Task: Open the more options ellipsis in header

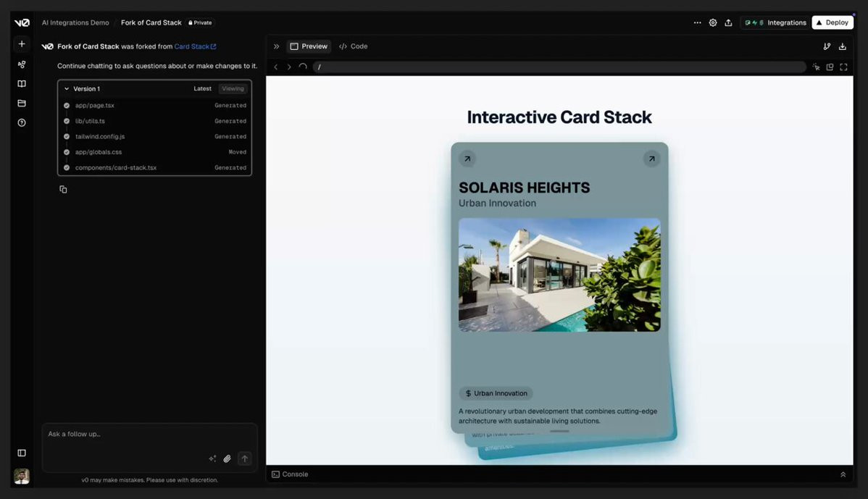Action: [x=698, y=22]
